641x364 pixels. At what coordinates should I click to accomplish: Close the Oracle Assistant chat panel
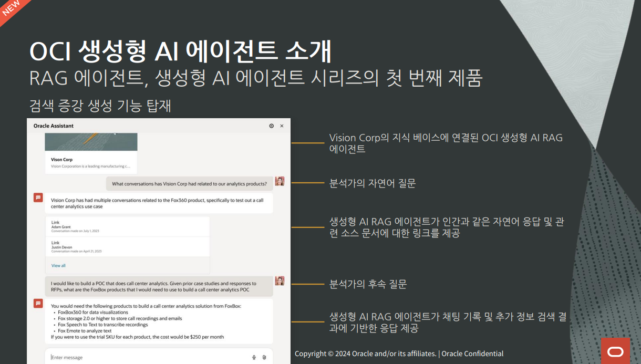pos(282,126)
